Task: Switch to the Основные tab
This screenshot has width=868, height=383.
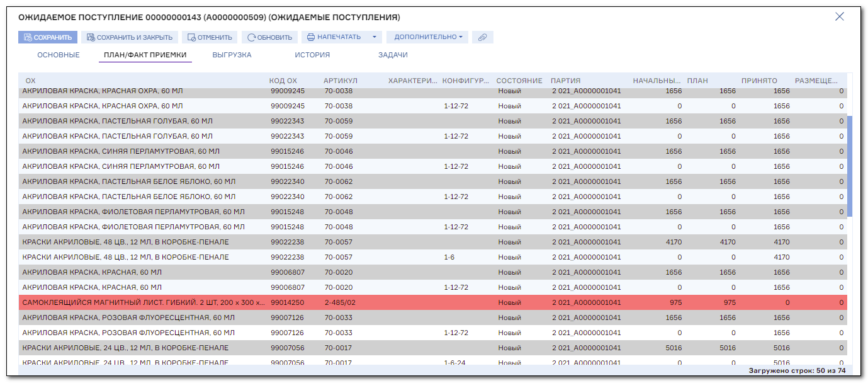Action: pyautogui.click(x=59, y=55)
